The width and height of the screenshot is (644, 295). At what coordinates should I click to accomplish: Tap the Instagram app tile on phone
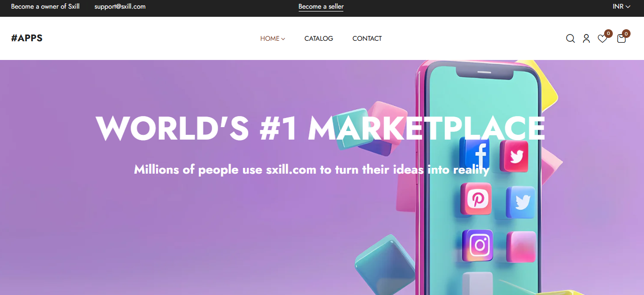(478, 245)
